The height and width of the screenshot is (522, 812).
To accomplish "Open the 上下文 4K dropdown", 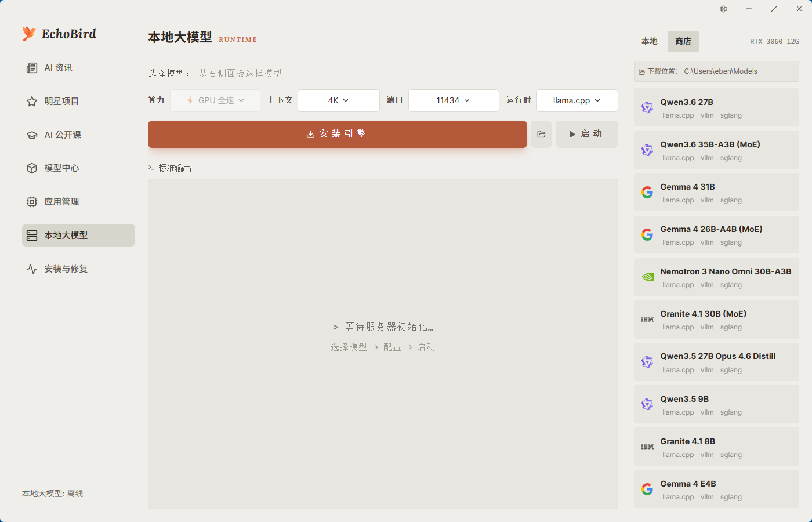I will point(339,100).
